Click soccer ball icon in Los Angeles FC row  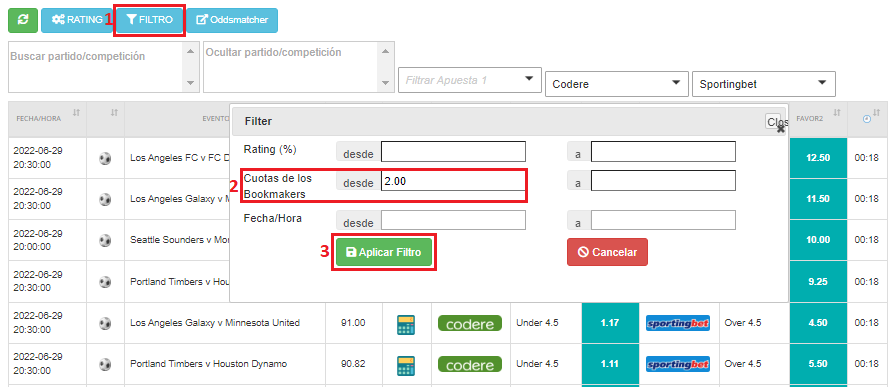pyautogui.click(x=105, y=158)
